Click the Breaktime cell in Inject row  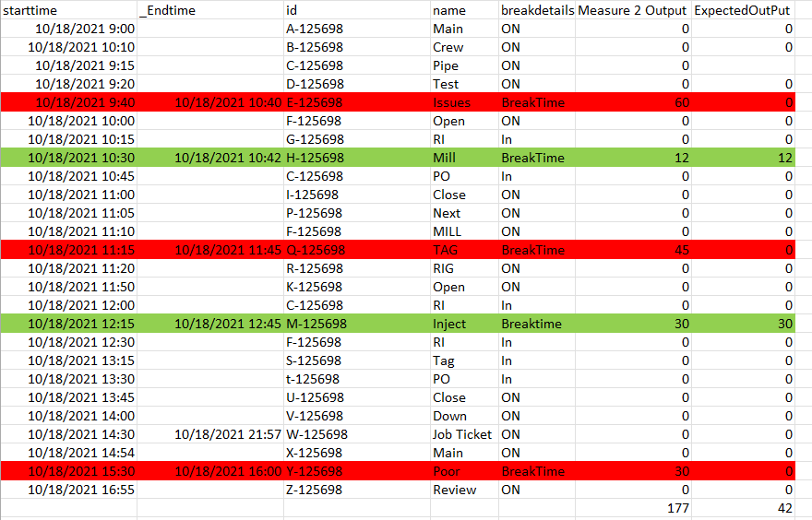click(537, 324)
